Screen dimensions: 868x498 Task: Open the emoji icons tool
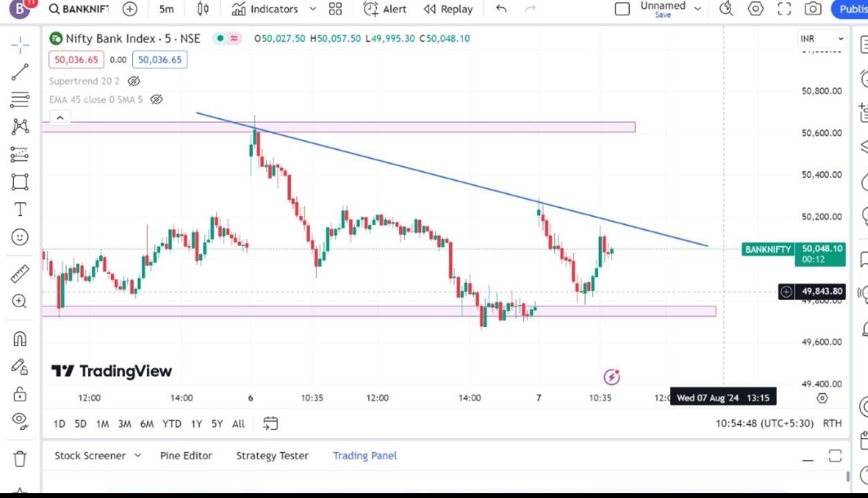point(21,237)
